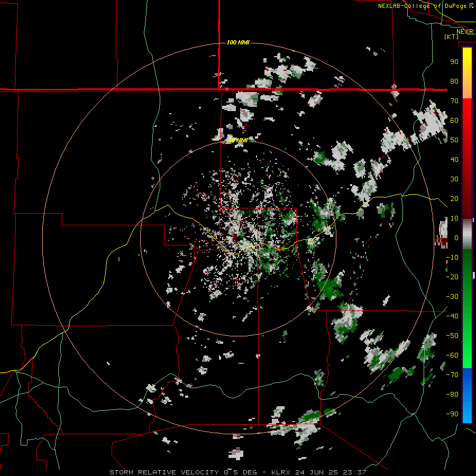This screenshot has height=476, width=476.
Task: Click the -30 value on velocity scale
Action: point(452,297)
